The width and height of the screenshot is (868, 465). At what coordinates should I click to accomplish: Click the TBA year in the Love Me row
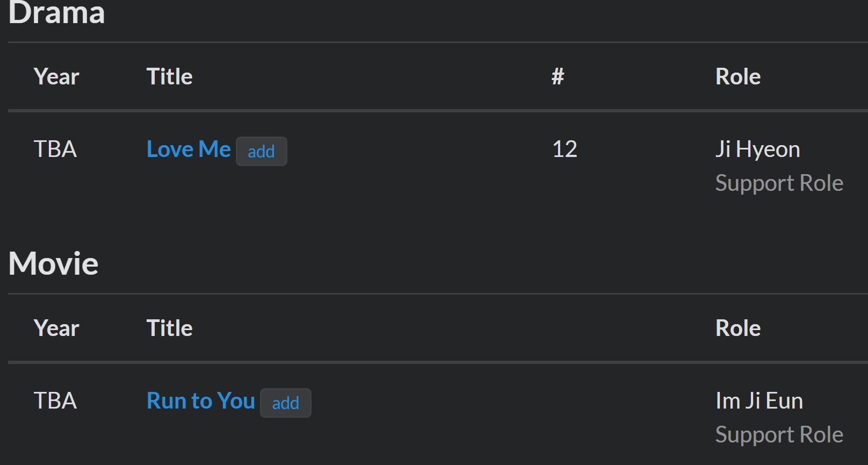point(55,149)
